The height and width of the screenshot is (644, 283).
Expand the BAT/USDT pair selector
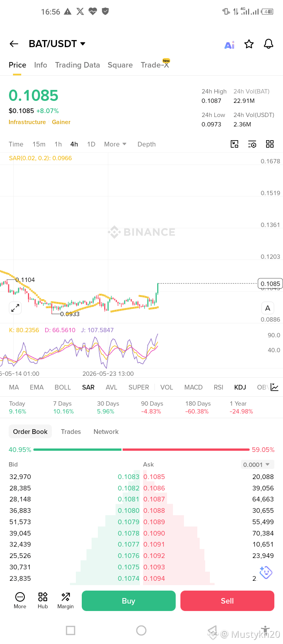tap(57, 44)
